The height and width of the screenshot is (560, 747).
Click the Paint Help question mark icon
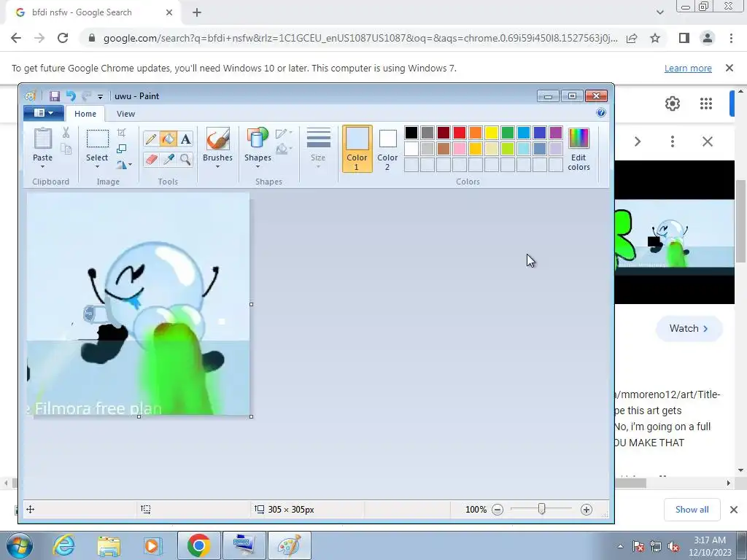(x=601, y=112)
